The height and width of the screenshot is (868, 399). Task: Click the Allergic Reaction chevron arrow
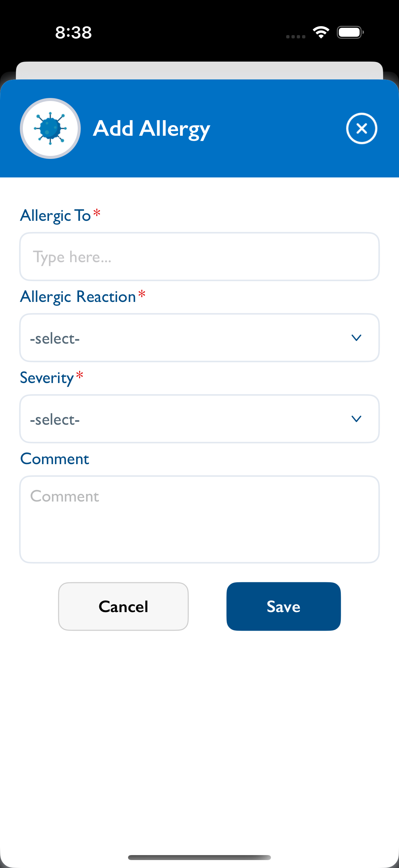click(x=356, y=338)
